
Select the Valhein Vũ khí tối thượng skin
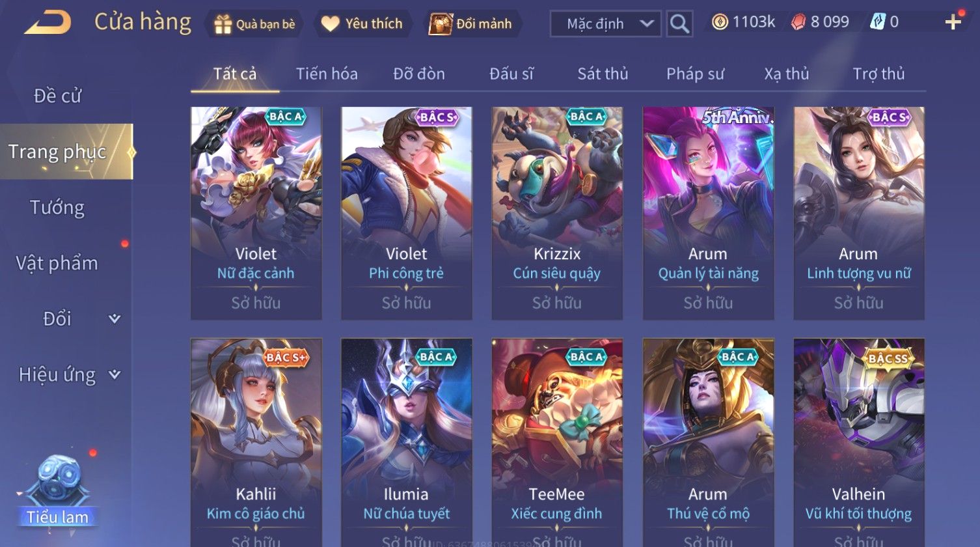859,442
